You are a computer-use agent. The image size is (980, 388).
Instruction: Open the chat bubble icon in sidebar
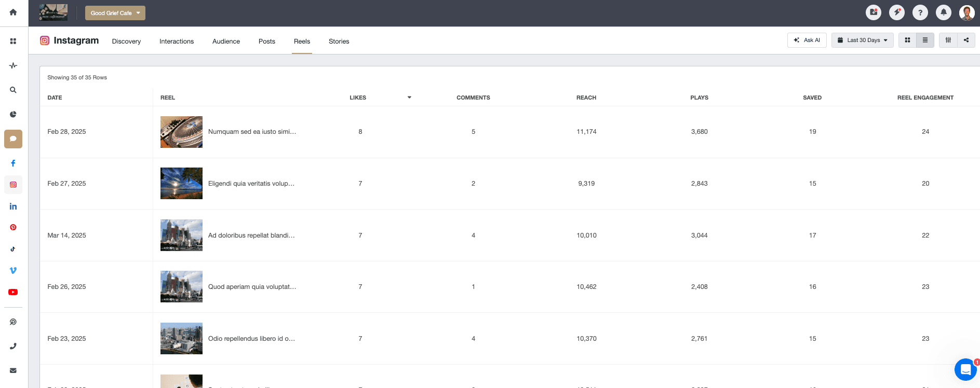click(x=13, y=139)
